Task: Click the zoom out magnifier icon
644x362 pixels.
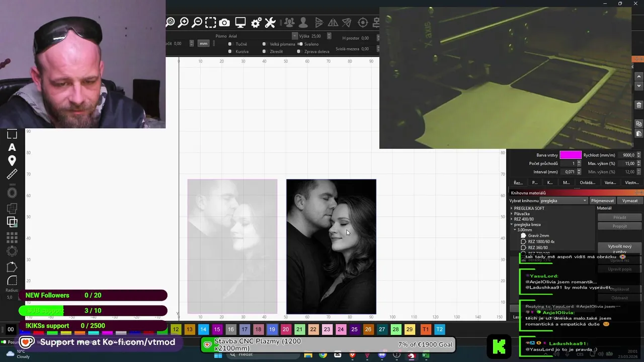Action: click(x=197, y=22)
